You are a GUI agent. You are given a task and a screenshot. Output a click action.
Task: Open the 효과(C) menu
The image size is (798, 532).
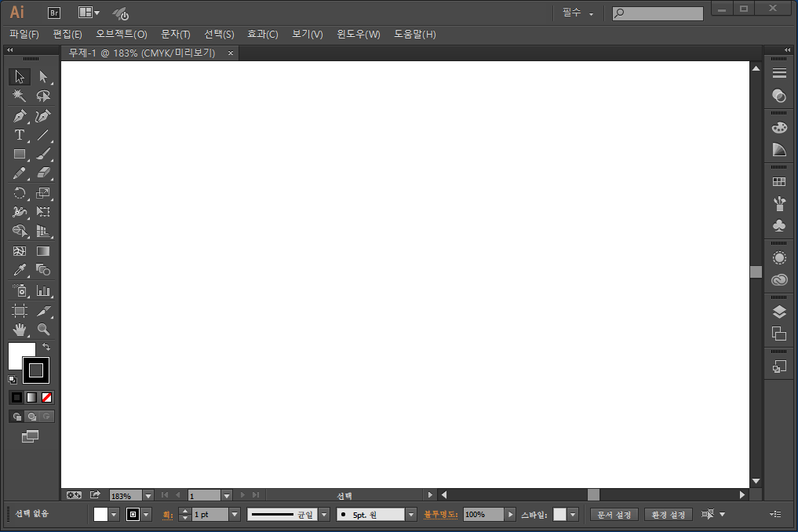click(262, 35)
